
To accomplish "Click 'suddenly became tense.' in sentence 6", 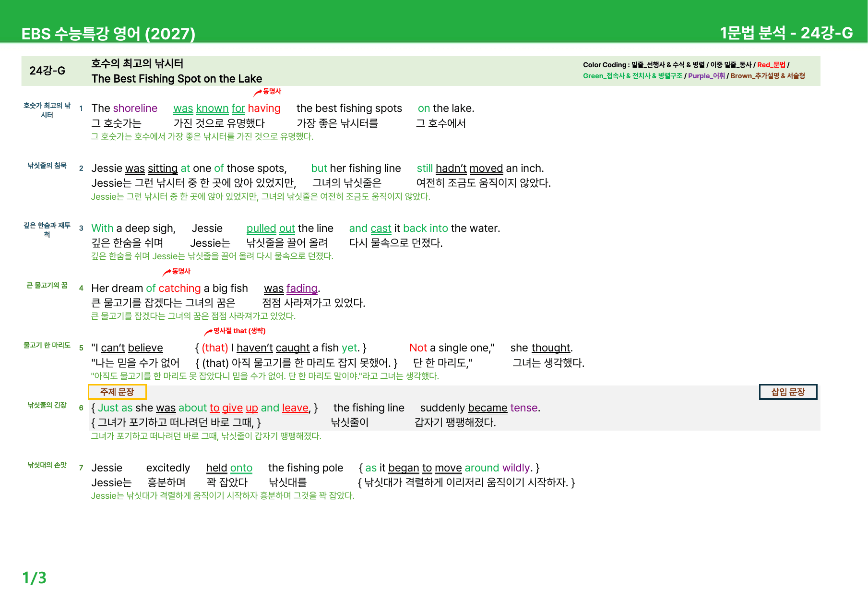I will pyautogui.click(x=480, y=408).
